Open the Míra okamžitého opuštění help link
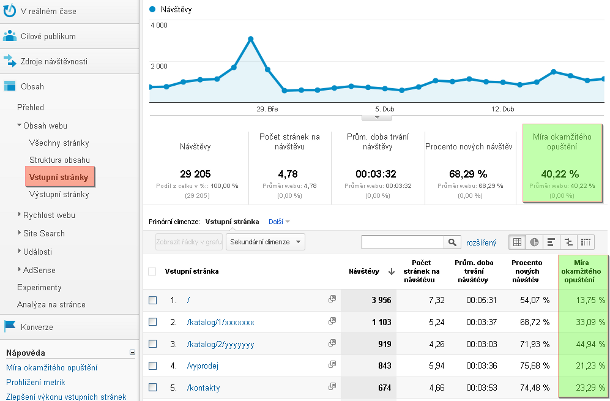Viewport: 610px width, 401px height. 52,368
